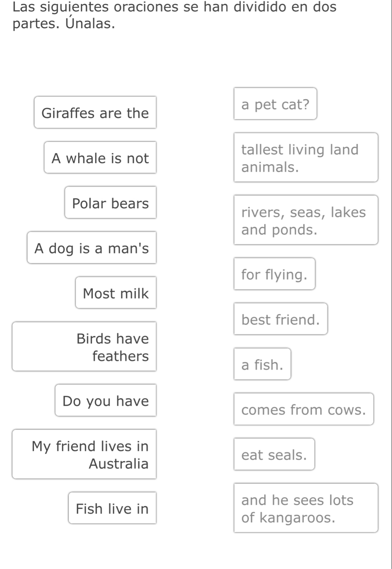Image resolution: width=392 pixels, height=569 pixels.
Task: Pick the "Polar bears" sentence start
Action: [x=110, y=203]
